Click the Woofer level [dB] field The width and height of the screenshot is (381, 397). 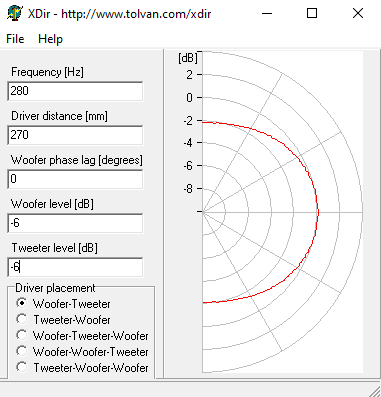[x=75, y=223]
